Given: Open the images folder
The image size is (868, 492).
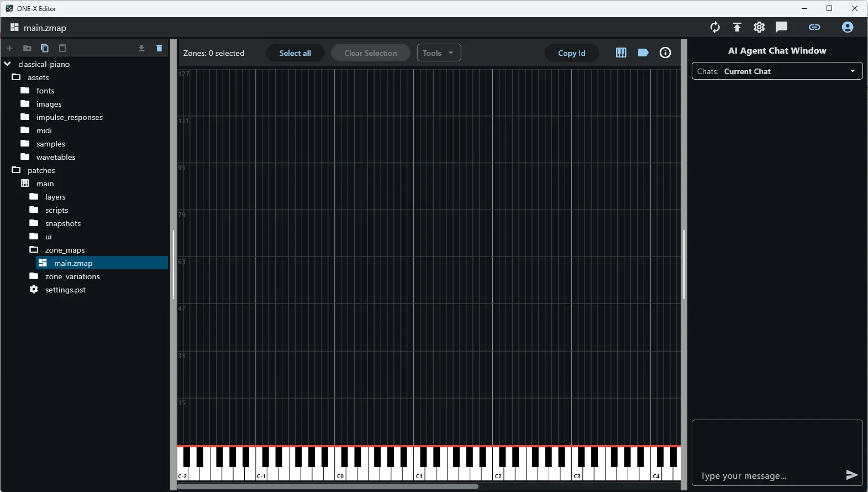Looking at the screenshot, I should tap(49, 104).
